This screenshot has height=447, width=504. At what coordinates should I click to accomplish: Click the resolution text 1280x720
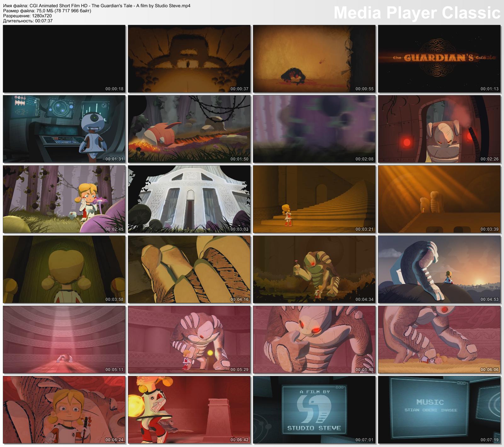[x=42, y=16]
